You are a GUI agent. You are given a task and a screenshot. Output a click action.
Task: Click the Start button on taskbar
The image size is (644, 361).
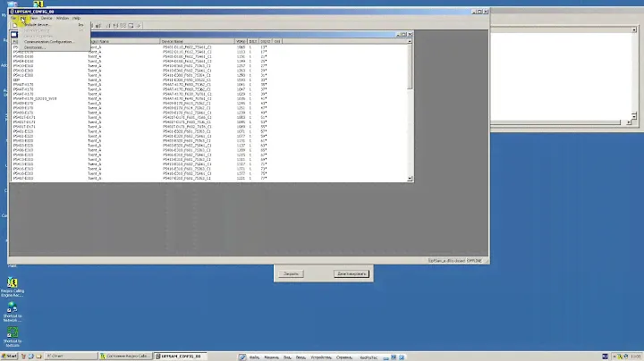10,356
